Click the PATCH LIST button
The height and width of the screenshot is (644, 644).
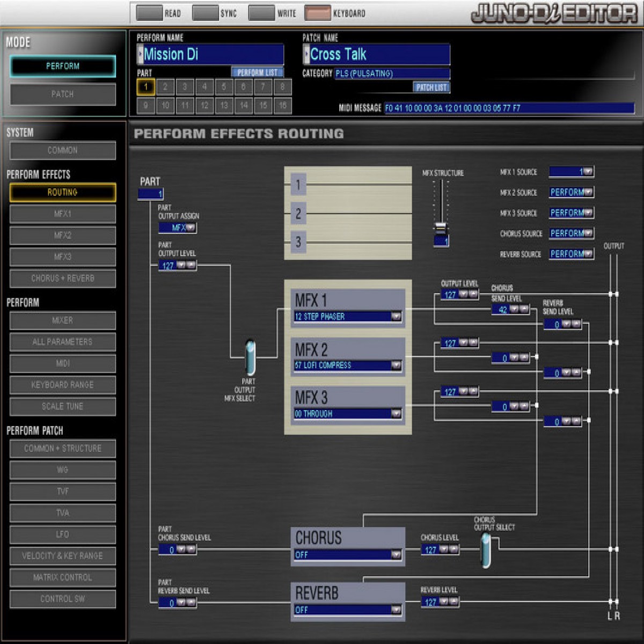431,87
